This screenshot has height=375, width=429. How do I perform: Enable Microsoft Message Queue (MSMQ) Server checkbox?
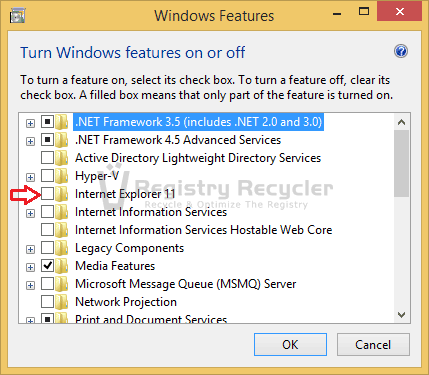tap(47, 284)
